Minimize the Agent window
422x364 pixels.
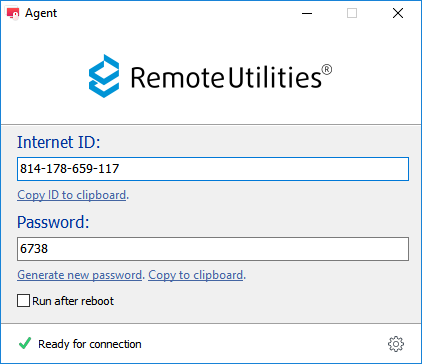(x=307, y=13)
